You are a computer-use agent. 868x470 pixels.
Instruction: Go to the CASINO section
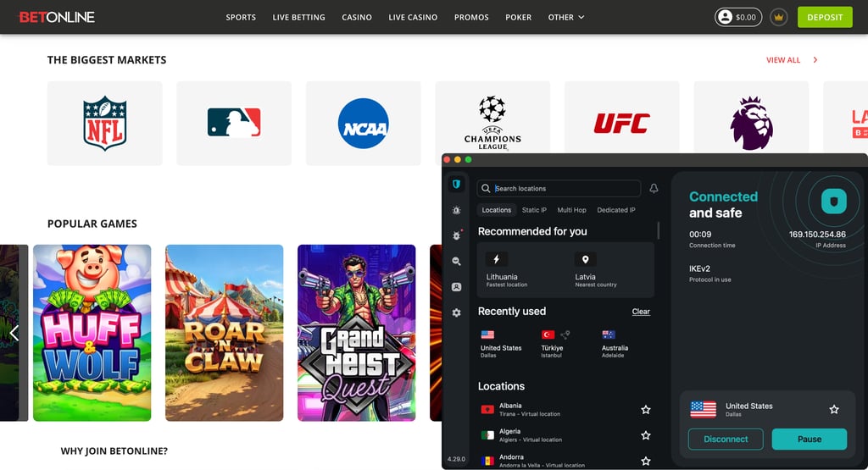pyautogui.click(x=357, y=17)
